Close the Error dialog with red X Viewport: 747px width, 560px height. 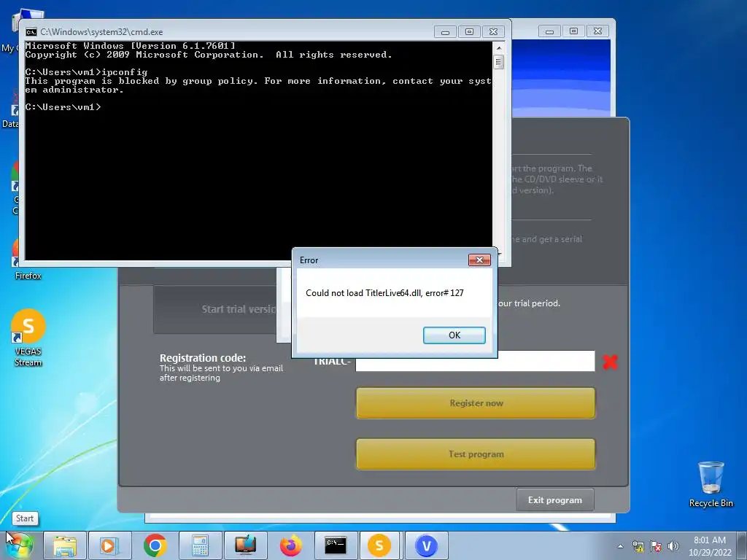coord(479,260)
